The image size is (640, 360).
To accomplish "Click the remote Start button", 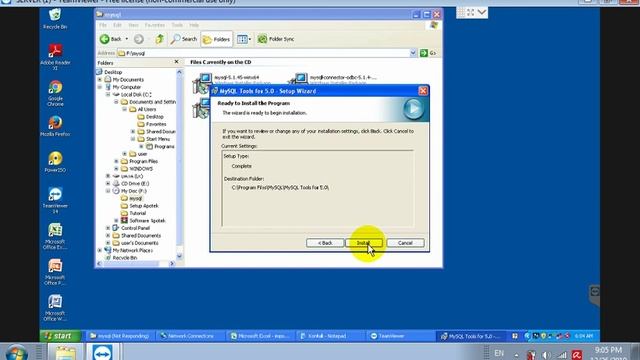I will tap(60, 336).
